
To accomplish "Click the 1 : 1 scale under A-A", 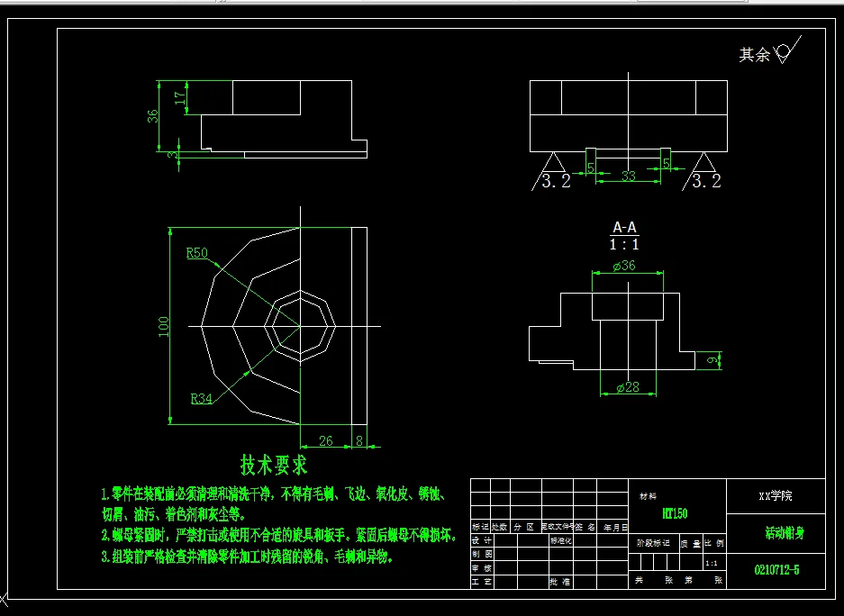I will (x=624, y=245).
